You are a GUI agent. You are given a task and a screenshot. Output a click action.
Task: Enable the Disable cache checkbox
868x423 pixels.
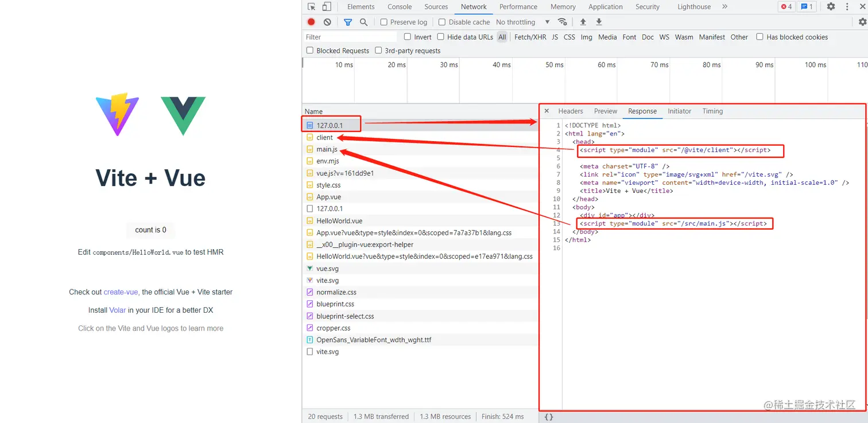coord(442,22)
